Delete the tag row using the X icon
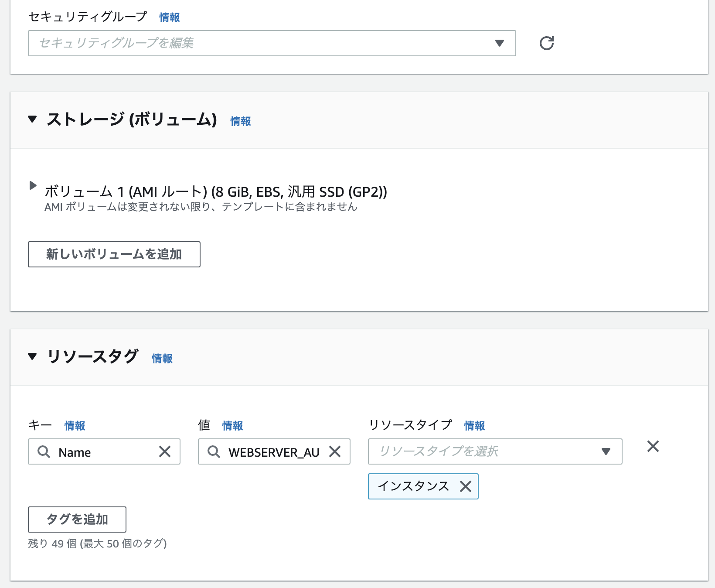715x588 pixels. click(x=653, y=447)
